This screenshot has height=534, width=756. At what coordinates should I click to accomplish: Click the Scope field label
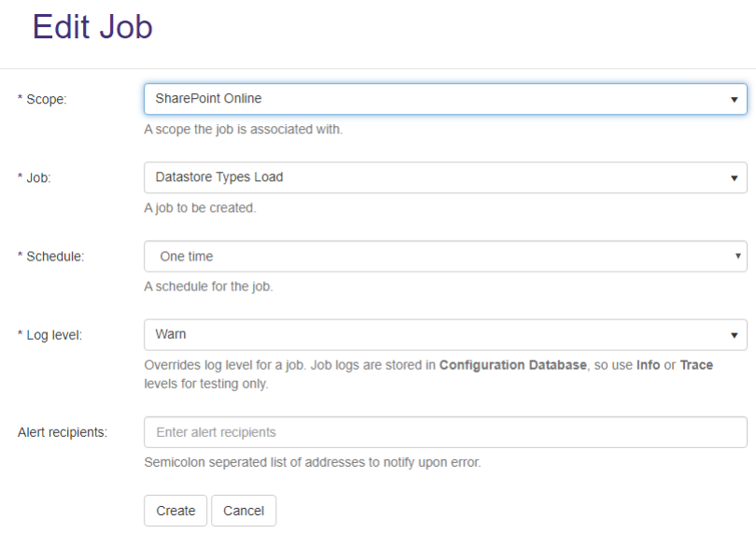[x=42, y=99]
